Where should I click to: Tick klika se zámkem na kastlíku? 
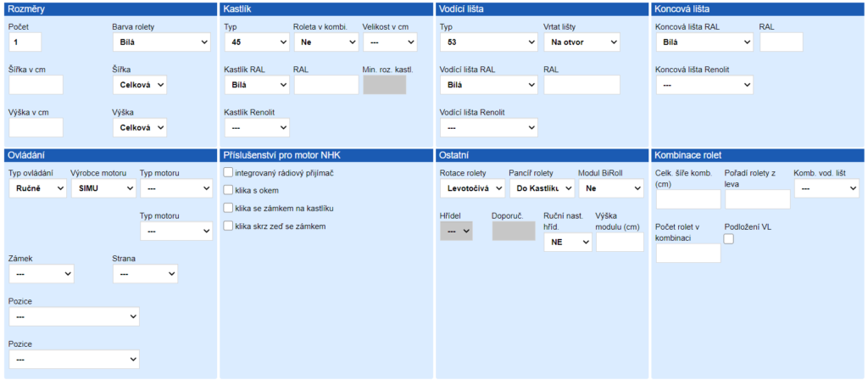(228, 208)
